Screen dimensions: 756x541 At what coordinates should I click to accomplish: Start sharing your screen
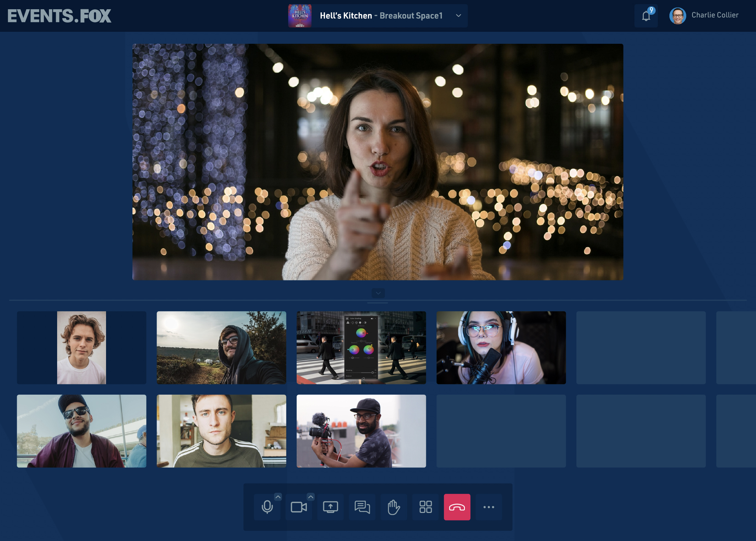(330, 507)
